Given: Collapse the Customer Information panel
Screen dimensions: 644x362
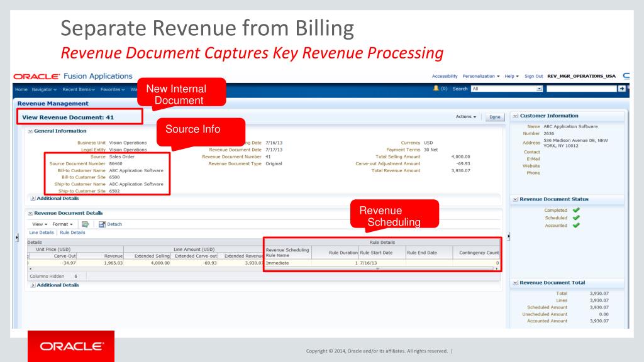Looking at the screenshot, I should [x=516, y=116].
